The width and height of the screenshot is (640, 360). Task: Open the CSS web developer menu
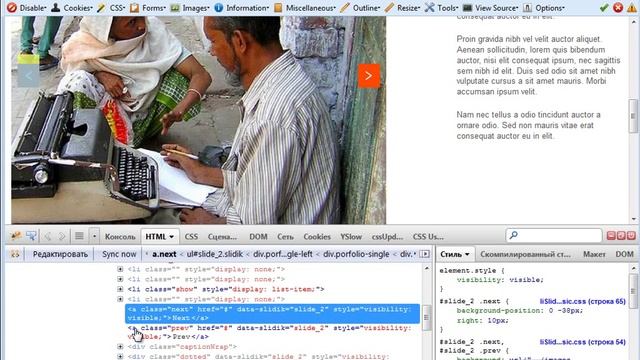111,8
